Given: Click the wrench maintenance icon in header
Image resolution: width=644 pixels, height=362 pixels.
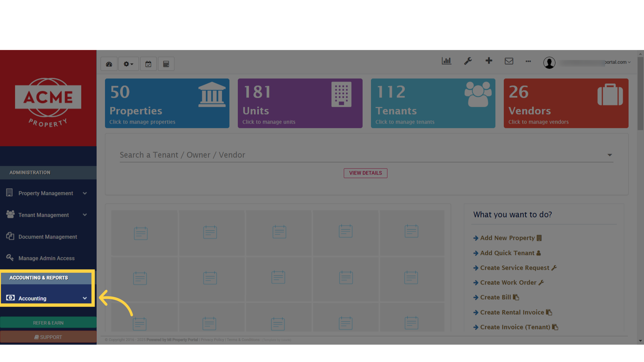Looking at the screenshot, I should point(468,61).
